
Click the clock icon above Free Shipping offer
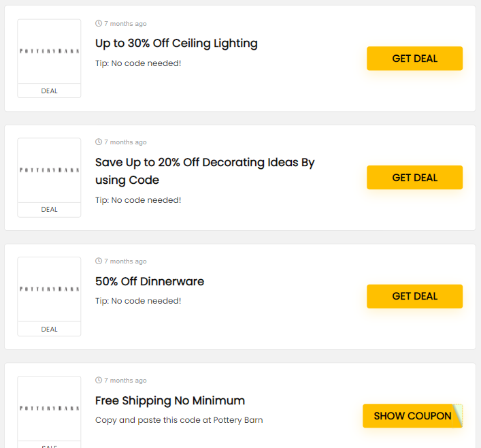[x=99, y=381]
